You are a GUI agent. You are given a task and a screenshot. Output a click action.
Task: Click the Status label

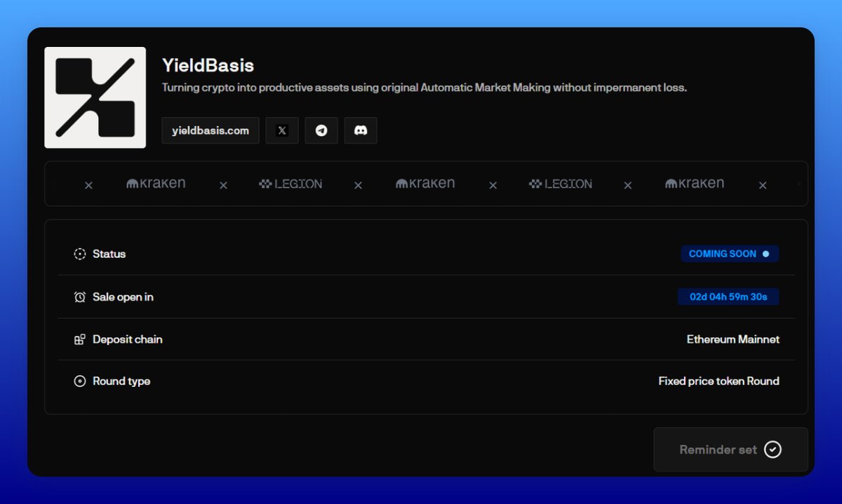click(x=109, y=254)
